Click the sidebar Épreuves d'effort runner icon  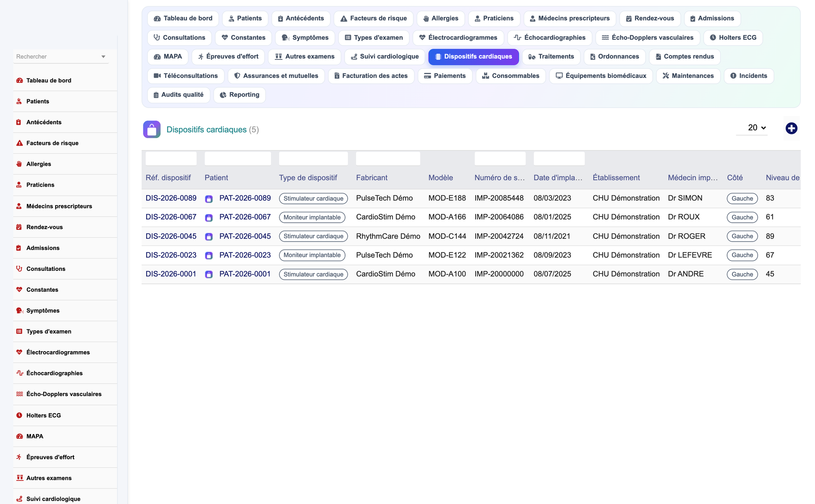(x=19, y=457)
